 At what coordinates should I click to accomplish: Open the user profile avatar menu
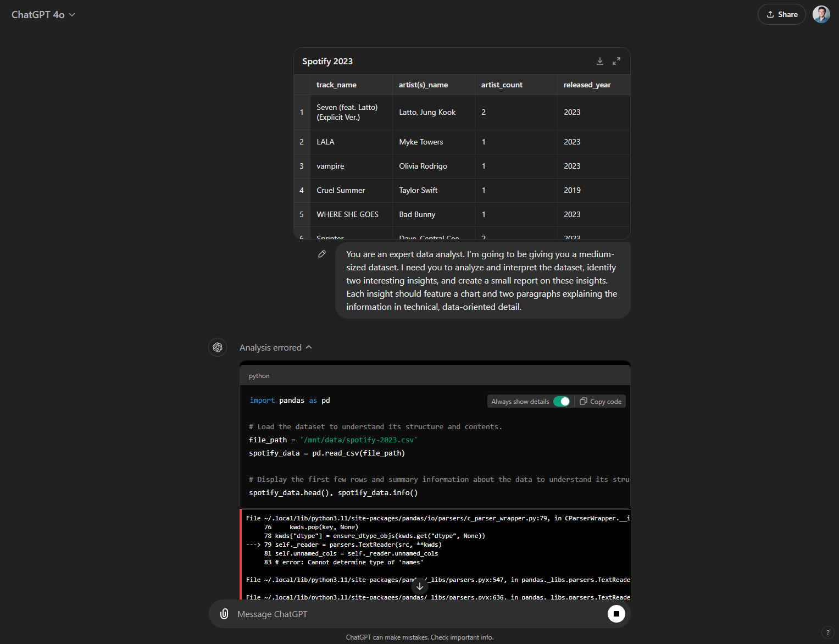821,14
